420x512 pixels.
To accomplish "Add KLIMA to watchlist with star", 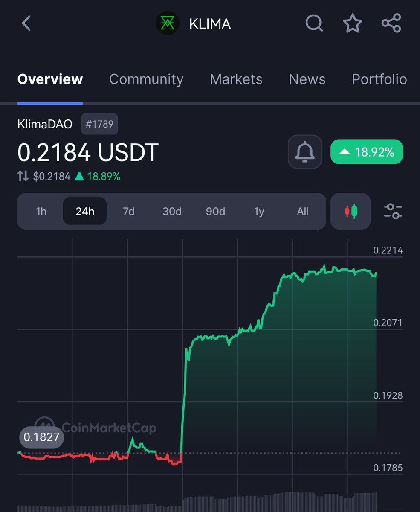I will [x=353, y=23].
